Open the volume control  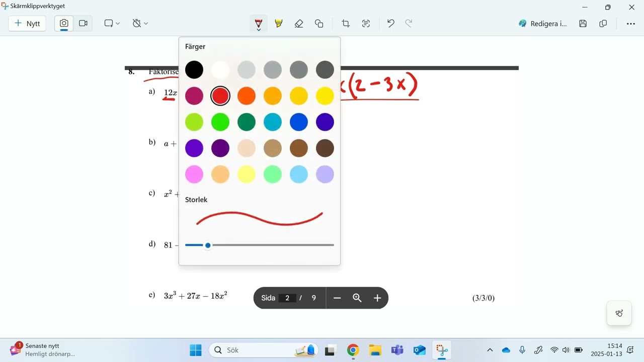pos(566,350)
